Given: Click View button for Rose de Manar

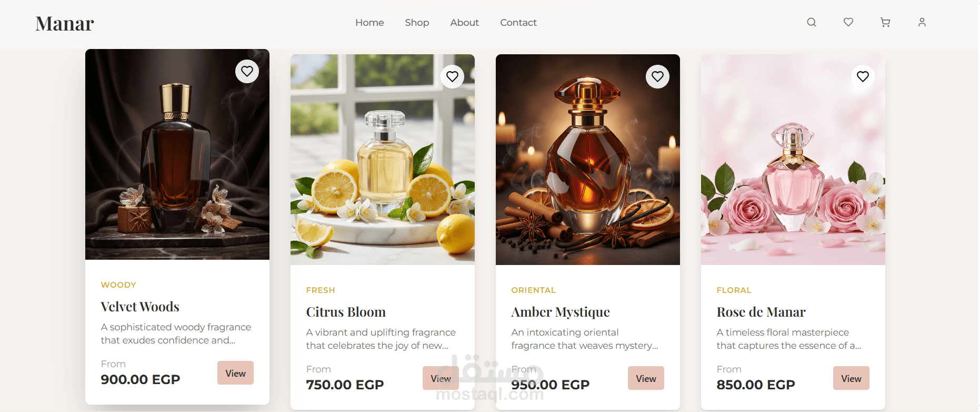Looking at the screenshot, I should click(851, 378).
